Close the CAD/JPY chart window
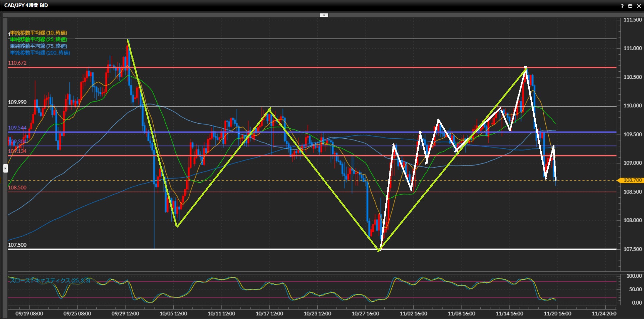This screenshot has width=644, height=319. tap(638, 6)
